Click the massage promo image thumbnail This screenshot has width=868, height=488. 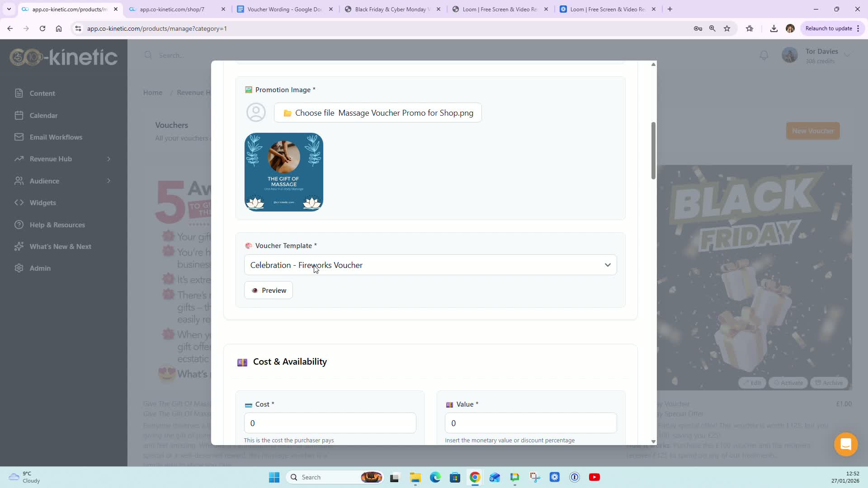(x=284, y=172)
